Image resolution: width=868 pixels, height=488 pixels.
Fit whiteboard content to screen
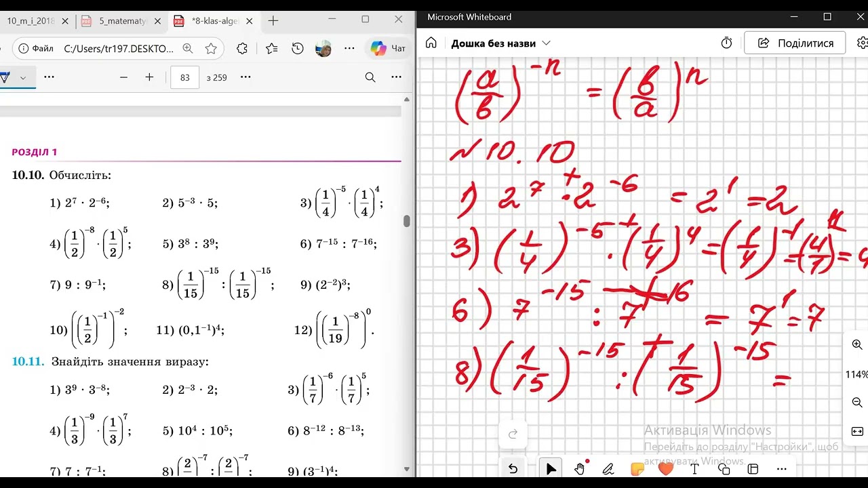click(x=857, y=431)
